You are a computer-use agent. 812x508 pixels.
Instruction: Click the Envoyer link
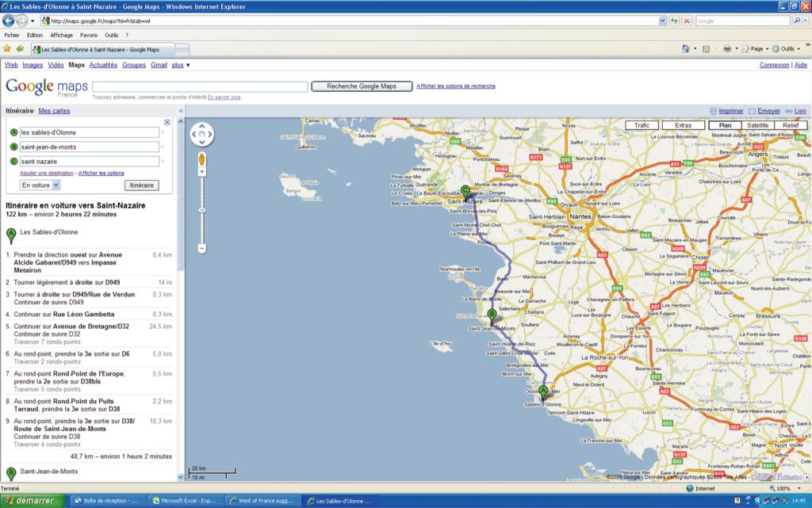click(x=768, y=111)
